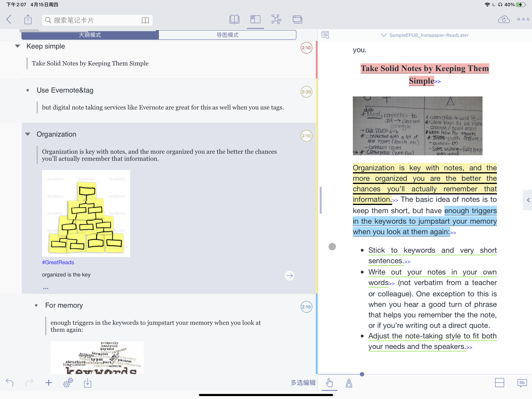
Task: Open the share/export icon
Action: point(28,19)
